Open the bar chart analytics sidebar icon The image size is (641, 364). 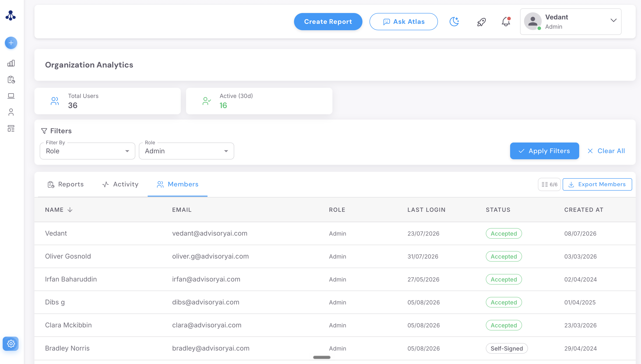coord(11,63)
